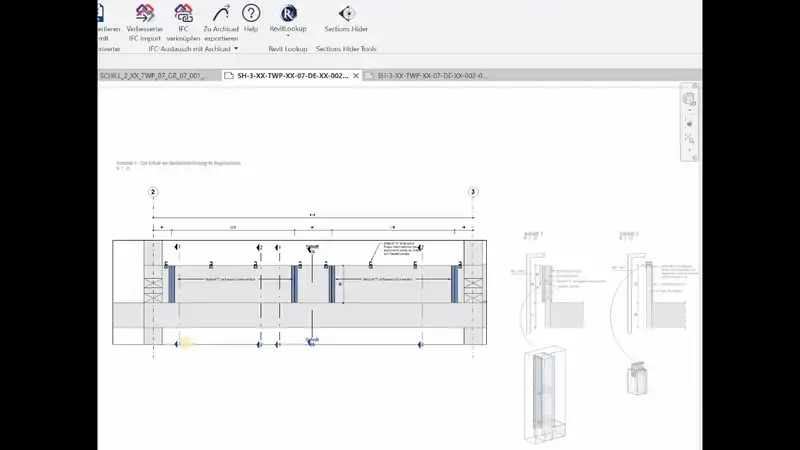
Task: Expand the Zoom options dropdown arrow
Action: 689,150
